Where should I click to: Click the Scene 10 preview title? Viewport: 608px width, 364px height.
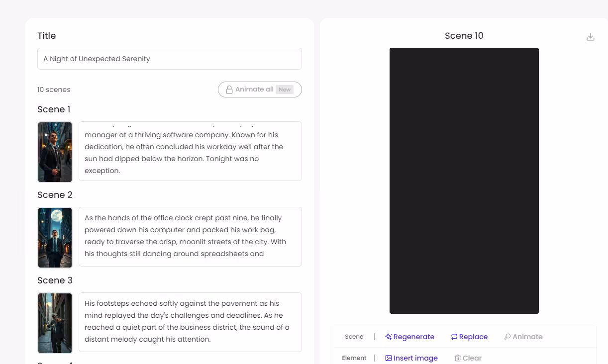[x=464, y=36]
